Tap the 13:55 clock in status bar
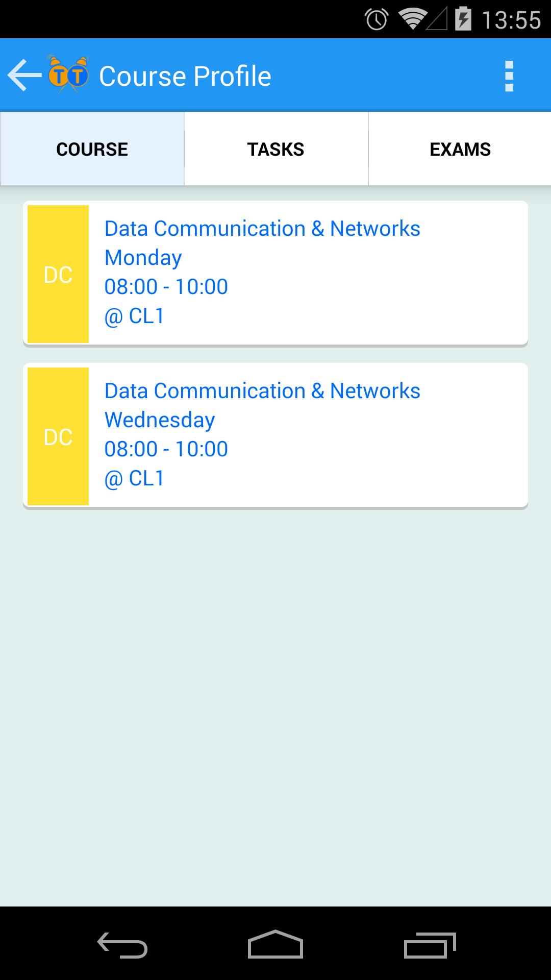 [511, 19]
